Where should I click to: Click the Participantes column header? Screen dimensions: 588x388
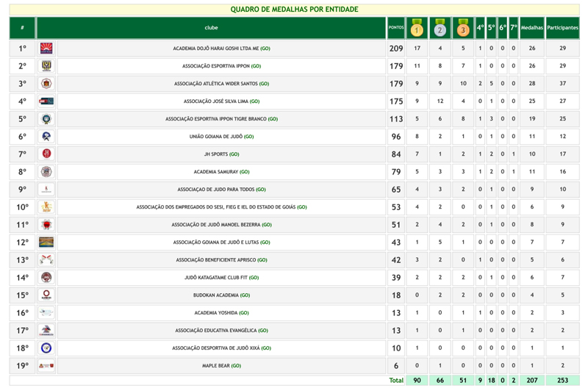tap(562, 28)
